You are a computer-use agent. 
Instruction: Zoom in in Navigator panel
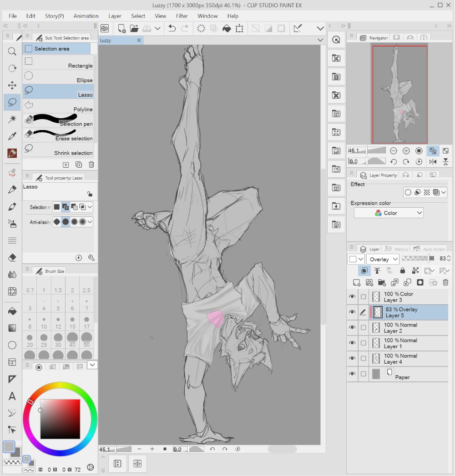click(x=406, y=151)
